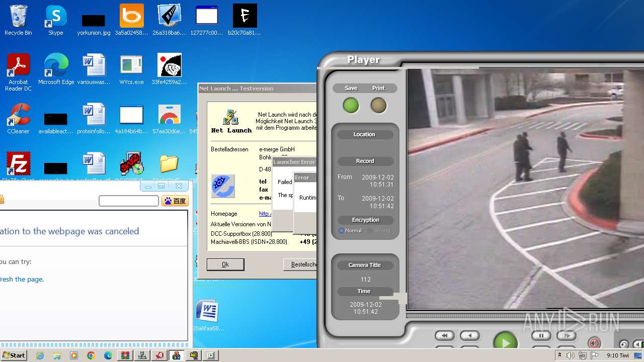
Task: Pause the video in Player
Action: (x=541, y=335)
